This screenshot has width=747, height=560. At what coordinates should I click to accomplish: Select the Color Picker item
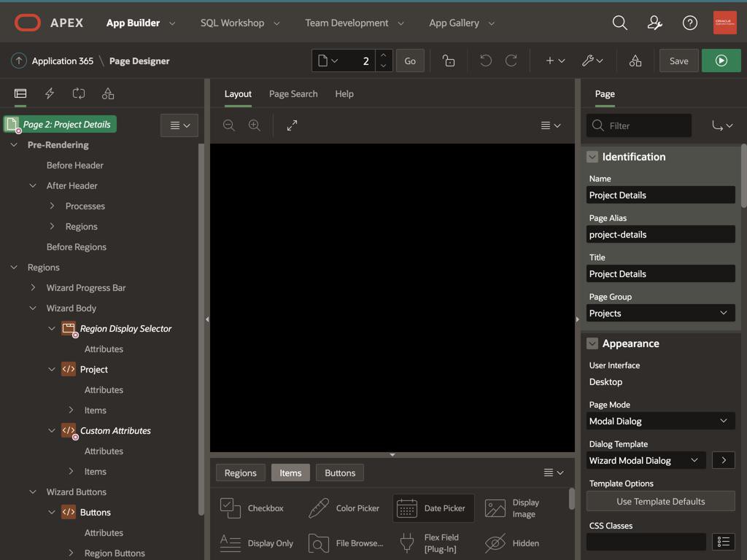pos(344,508)
